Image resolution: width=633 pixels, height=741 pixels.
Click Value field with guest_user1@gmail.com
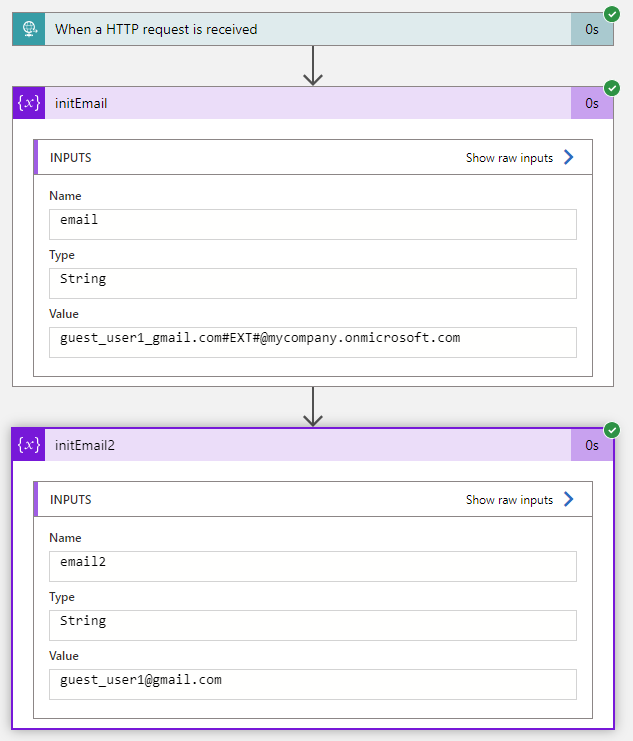click(313, 683)
